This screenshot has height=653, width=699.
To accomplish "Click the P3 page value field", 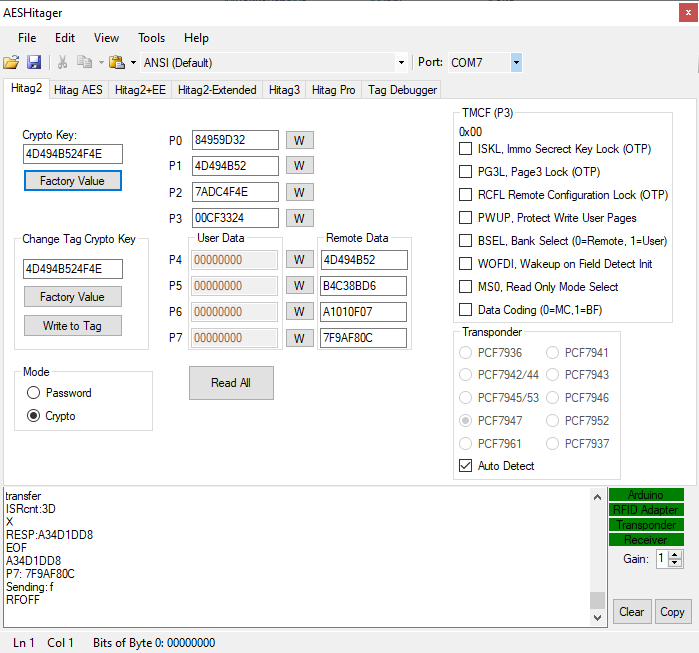I will [x=235, y=218].
